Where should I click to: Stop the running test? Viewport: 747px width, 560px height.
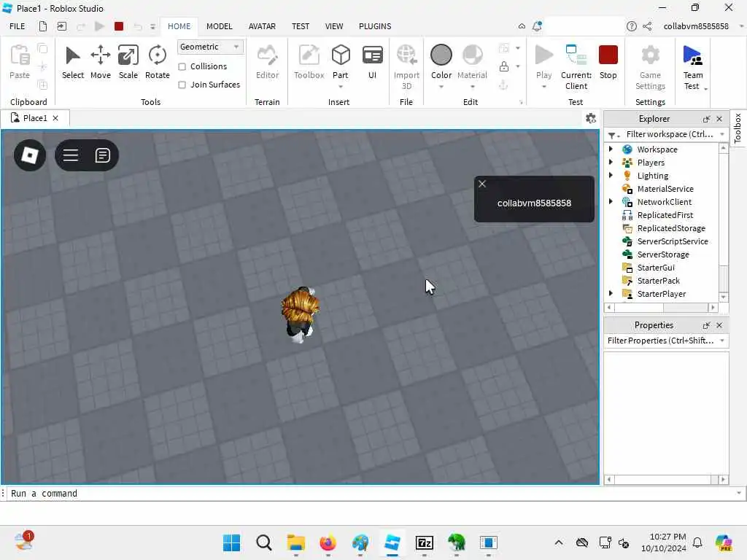(608, 62)
